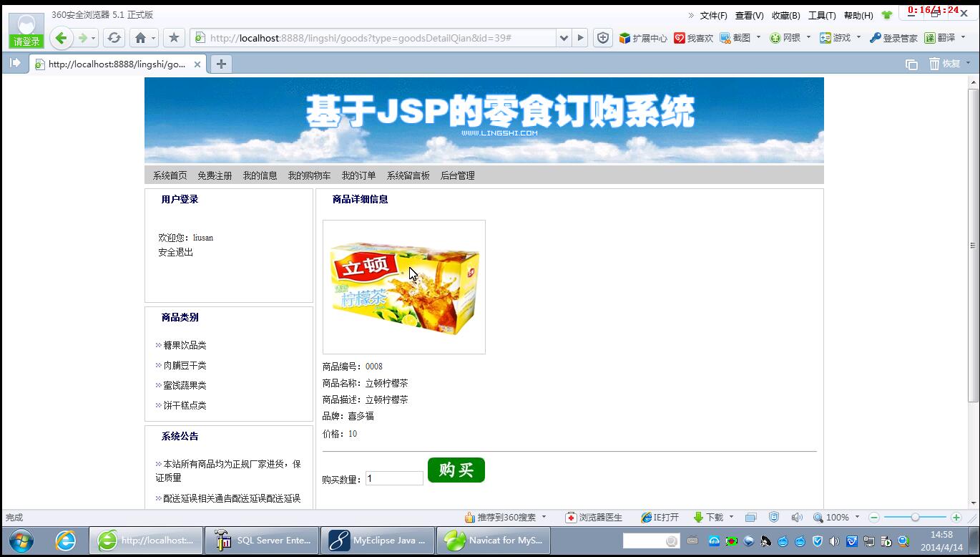The image size is (980, 557).
Task: Expand the forward button history dropdown
Action: pyautogui.click(x=94, y=38)
